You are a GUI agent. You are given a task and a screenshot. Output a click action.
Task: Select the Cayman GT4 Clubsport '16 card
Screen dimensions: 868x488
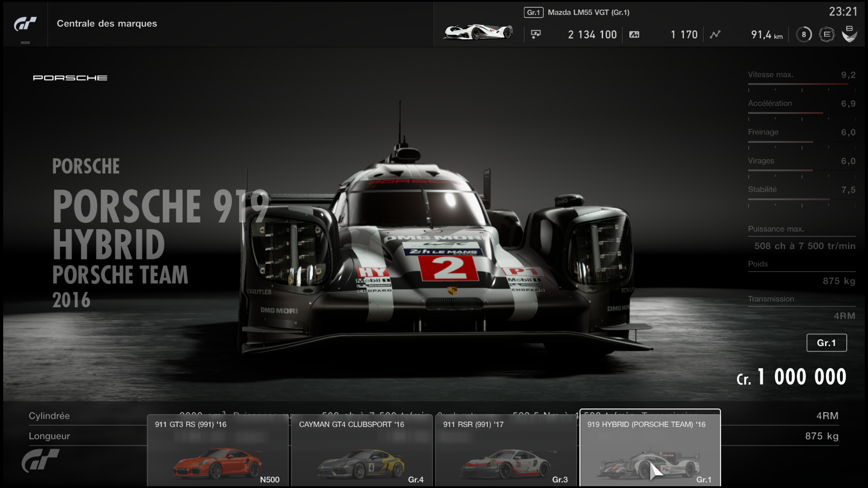pyautogui.click(x=362, y=450)
